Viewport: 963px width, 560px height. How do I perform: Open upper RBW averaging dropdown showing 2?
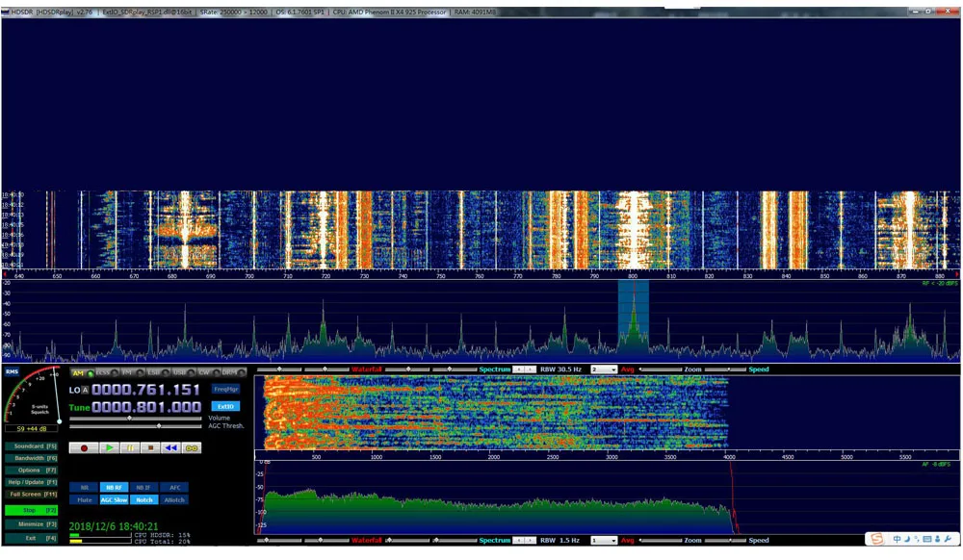[604, 369]
